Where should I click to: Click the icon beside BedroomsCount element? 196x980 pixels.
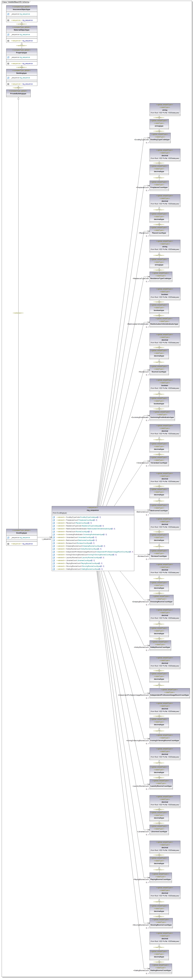coord(54,540)
